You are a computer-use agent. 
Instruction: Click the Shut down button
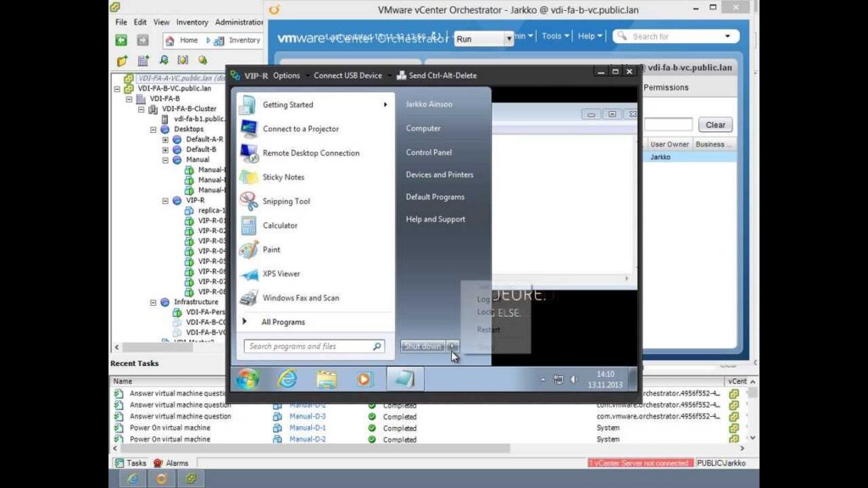point(422,346)
